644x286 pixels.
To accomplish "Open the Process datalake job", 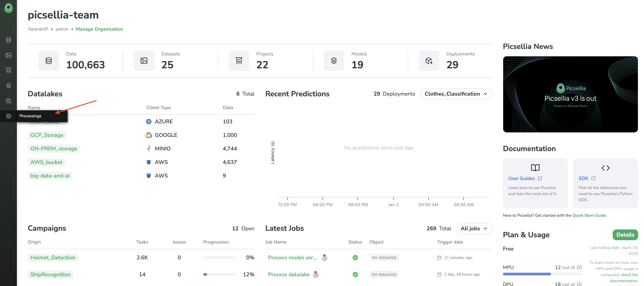I will [289, 274].
